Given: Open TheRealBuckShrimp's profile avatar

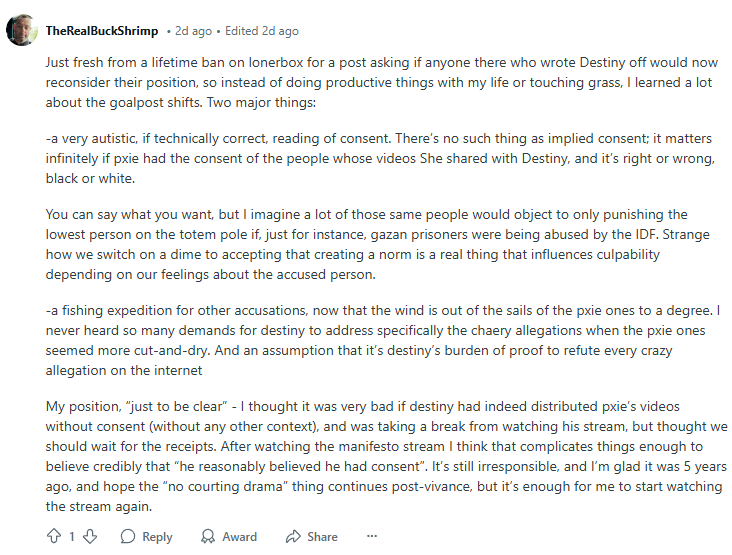Looking at the screenshot, I should [x=21, y=30].
